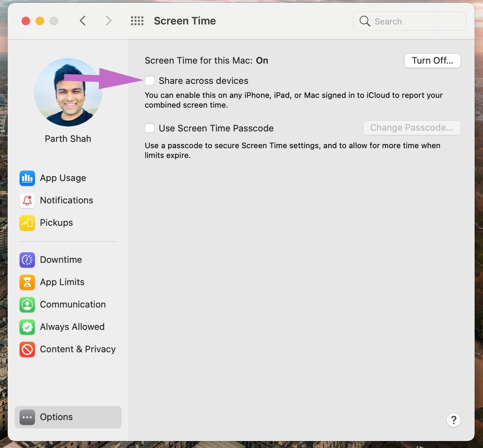483x448 pixels.
Task: Click the Always Allowed checkmark icon
Action: click(x=27, y=327)
